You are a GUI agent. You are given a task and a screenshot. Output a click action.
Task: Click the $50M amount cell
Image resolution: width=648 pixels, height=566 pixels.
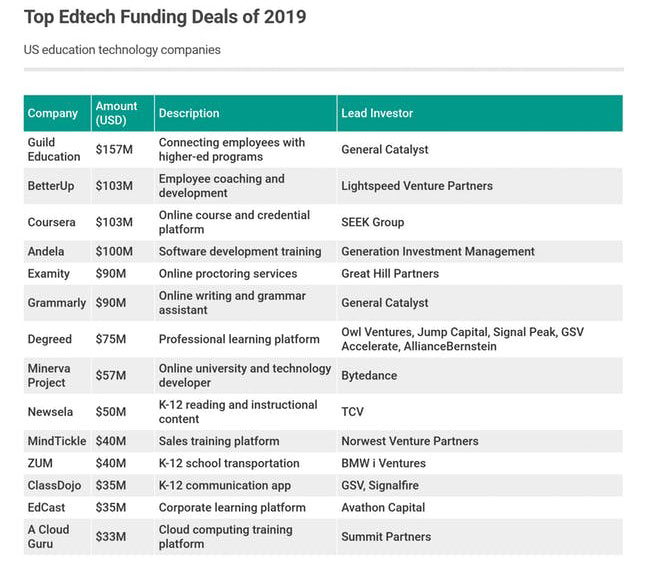coord(123,412)
